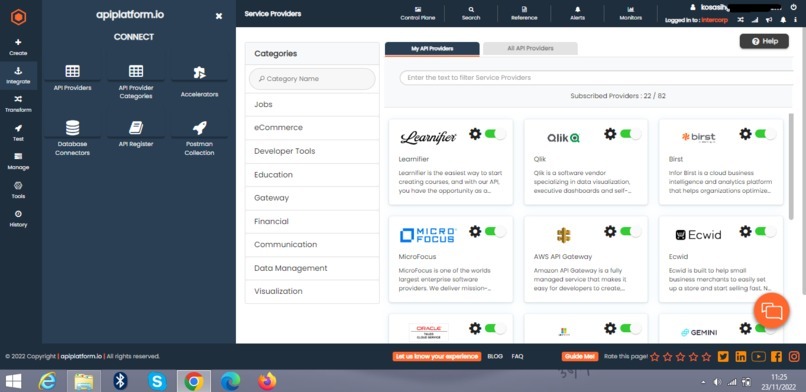Close the Connect panel with X
This screenshot has height=392, width=806.
(x=219, y=16)
